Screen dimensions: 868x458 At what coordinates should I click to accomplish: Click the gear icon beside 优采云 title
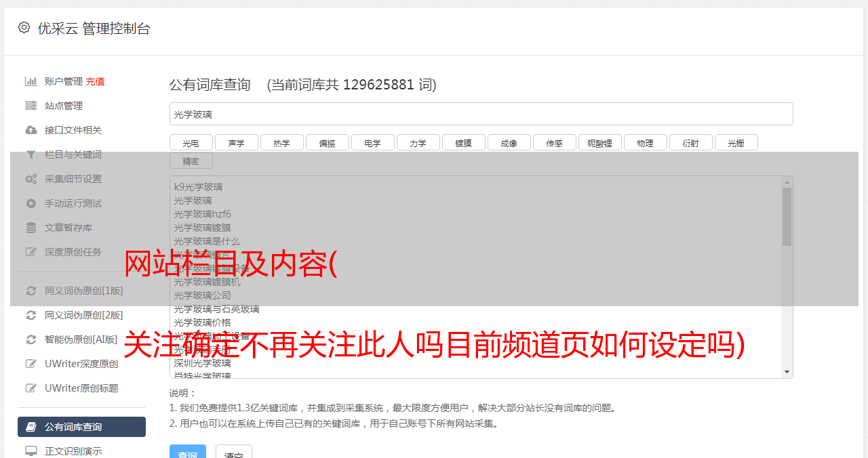[24, 28]
